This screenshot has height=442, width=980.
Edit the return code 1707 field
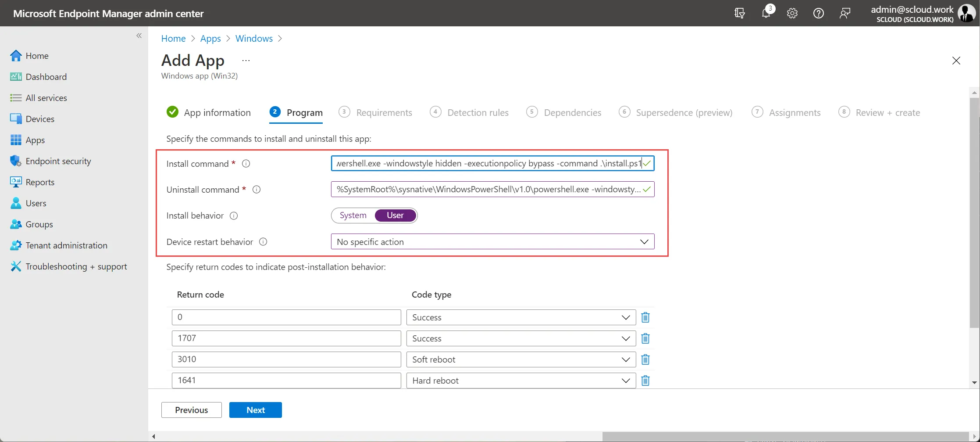[286, 338]
